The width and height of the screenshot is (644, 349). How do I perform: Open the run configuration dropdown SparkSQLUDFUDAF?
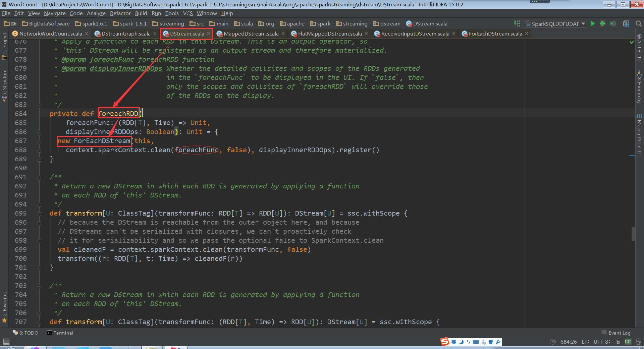pos(555,24)
